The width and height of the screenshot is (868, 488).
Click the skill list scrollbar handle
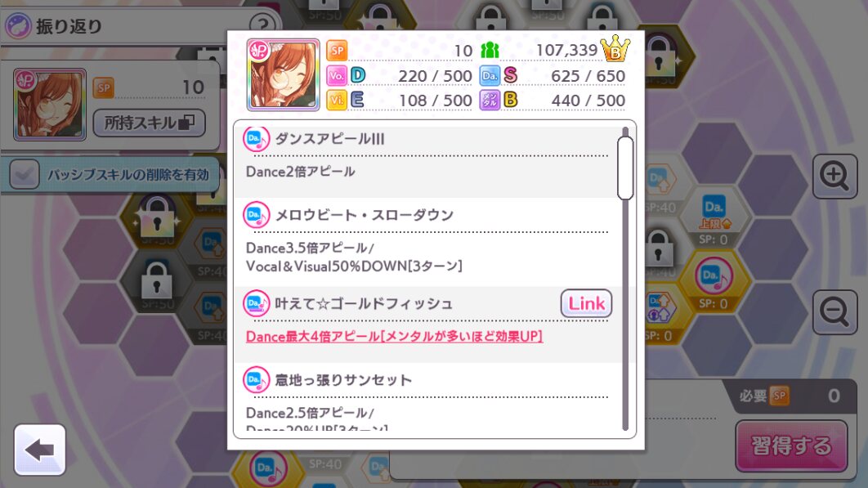[x=625, y=168]
